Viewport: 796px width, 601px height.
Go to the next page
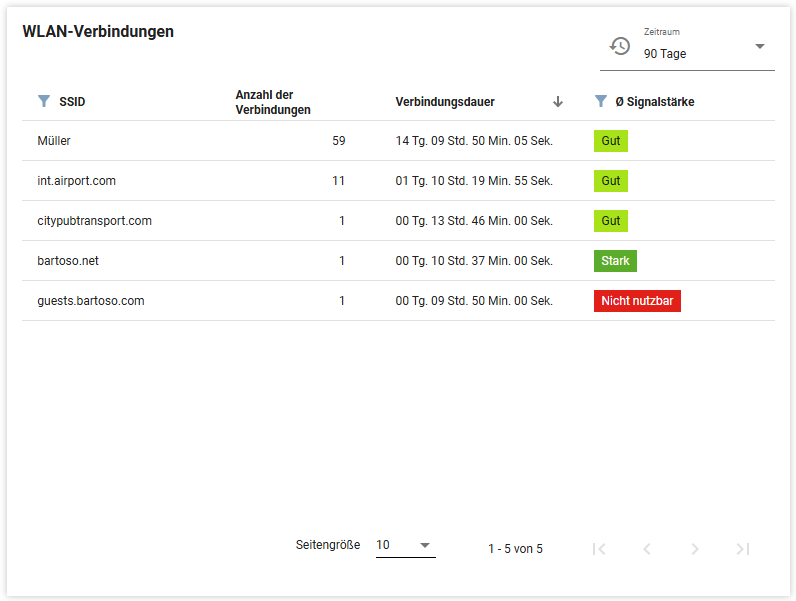point(695,548)
